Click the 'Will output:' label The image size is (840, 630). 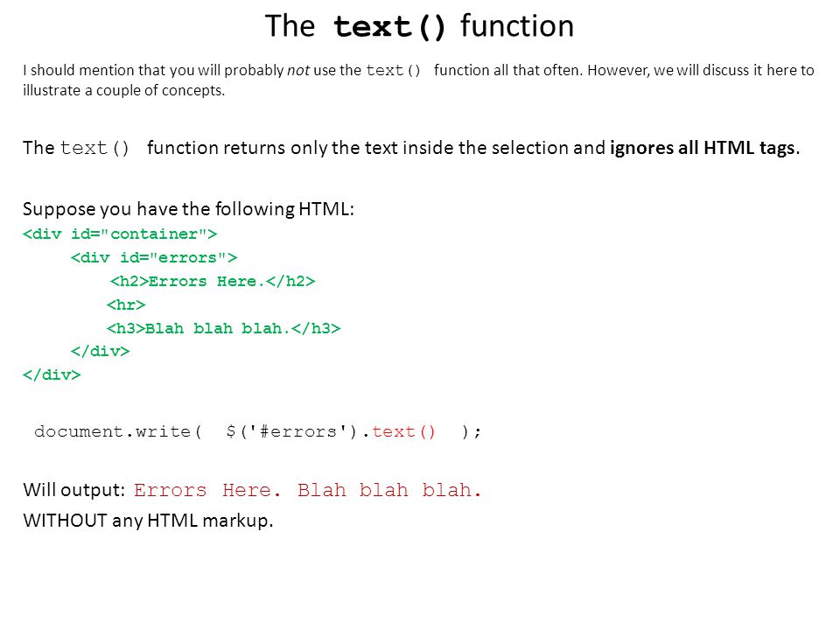[x=73, y=490]
